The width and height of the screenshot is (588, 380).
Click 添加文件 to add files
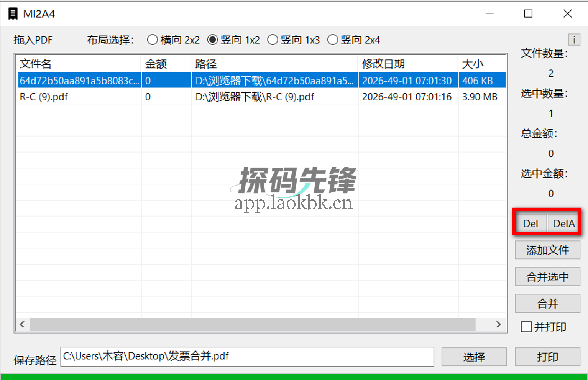[x=547, y=250]
